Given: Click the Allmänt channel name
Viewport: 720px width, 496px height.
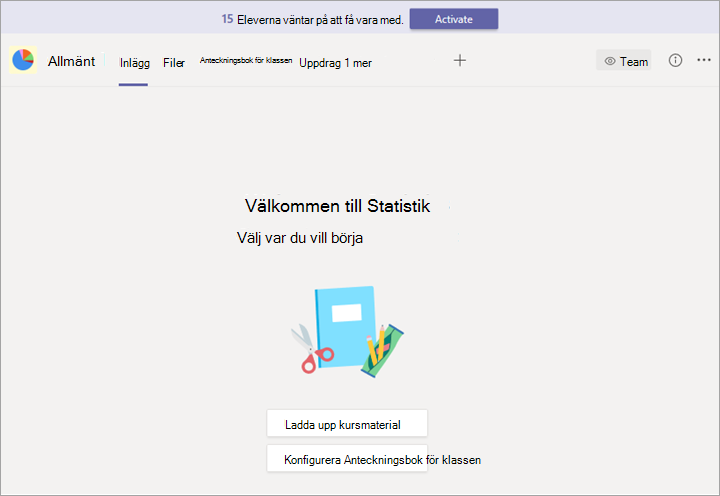Looking at the screenshot, I should 71,61.
